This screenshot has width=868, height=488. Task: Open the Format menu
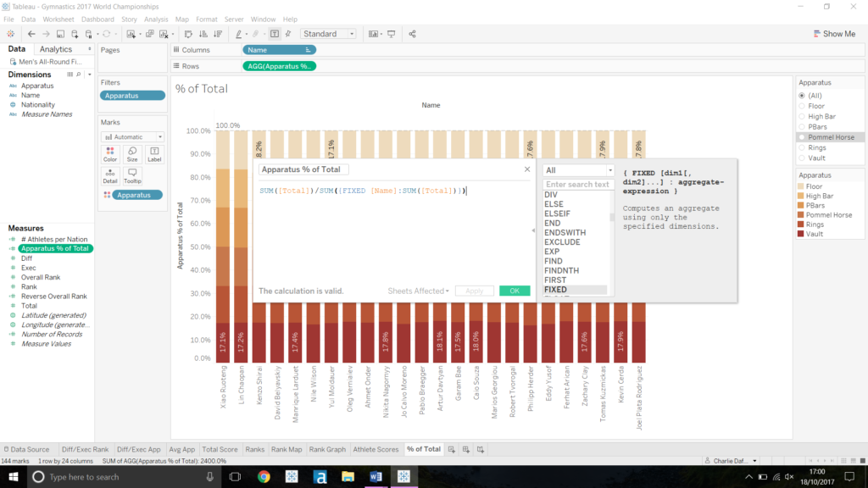click(207, 19)
